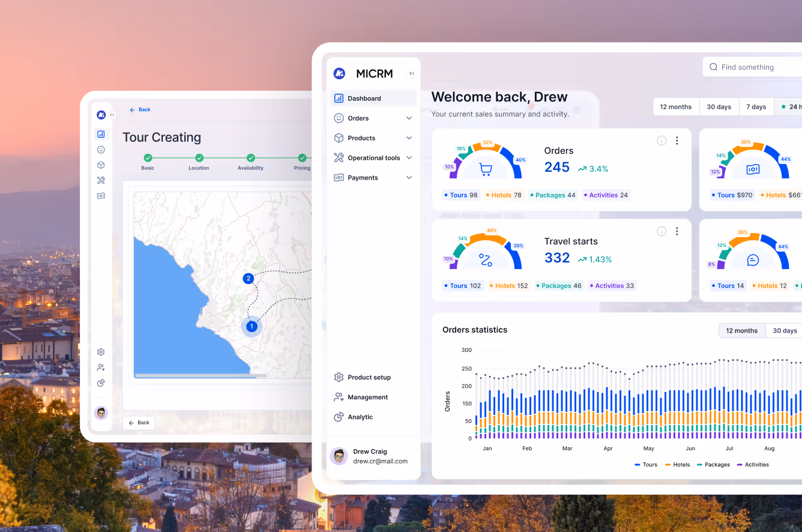The image size is (802, 532).
Task: Click the Activities 33 tag
Action: pos(612,286)
